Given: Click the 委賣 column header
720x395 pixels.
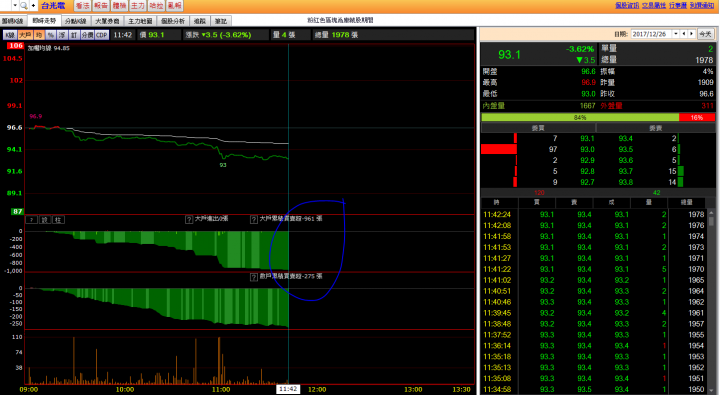Looking at the screenshot, I should click(655, 128).
